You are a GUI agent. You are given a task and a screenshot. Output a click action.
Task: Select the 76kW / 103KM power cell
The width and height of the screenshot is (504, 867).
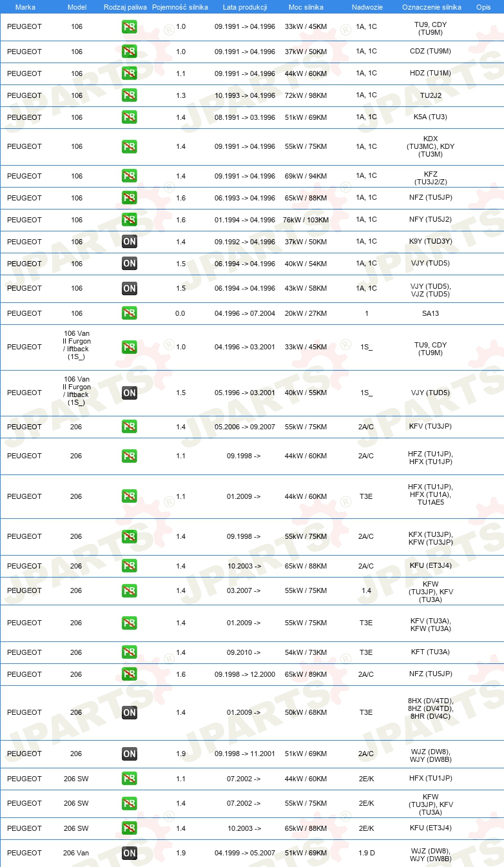[305, 220]
